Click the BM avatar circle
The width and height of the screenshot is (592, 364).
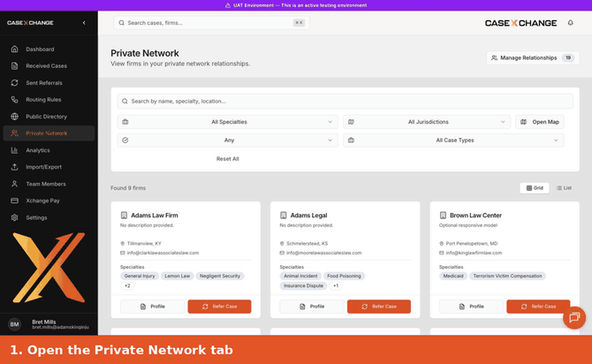(x=14, y=324)
